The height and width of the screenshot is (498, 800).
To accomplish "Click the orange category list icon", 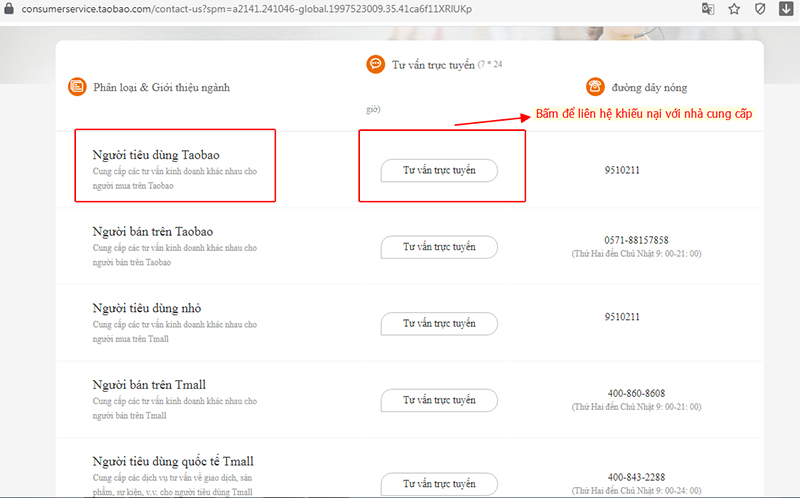I will pos(77,87).
